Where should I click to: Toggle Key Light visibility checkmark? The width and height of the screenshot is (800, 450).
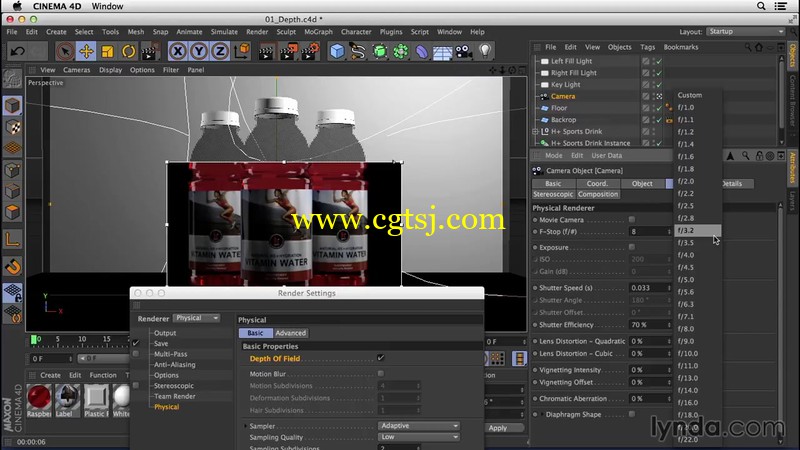tap(659, 85)
